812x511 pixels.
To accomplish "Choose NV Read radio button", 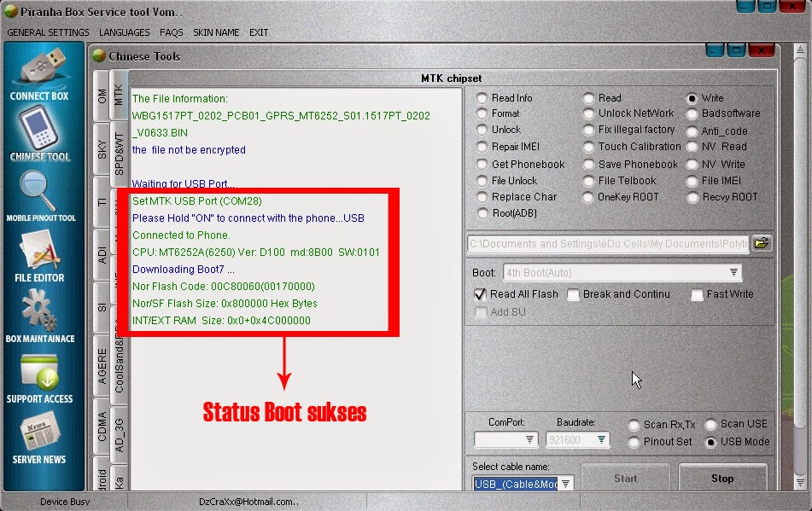I will click(x=692, y=147).
